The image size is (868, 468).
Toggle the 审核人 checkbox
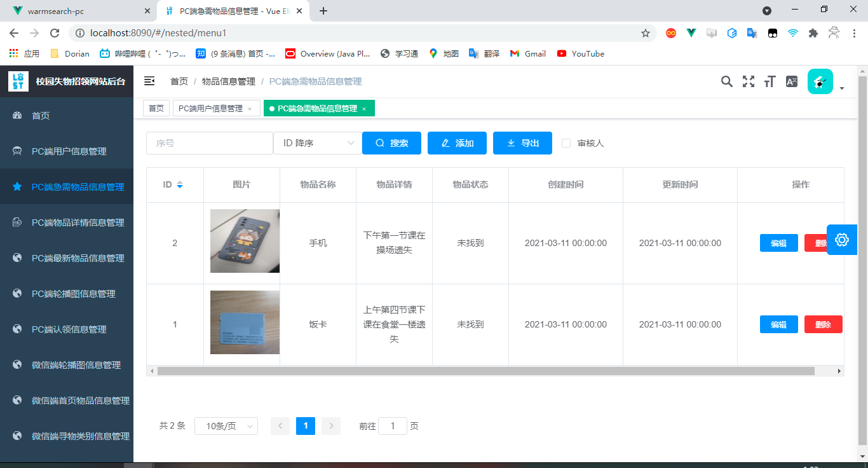tap(566, 143)
